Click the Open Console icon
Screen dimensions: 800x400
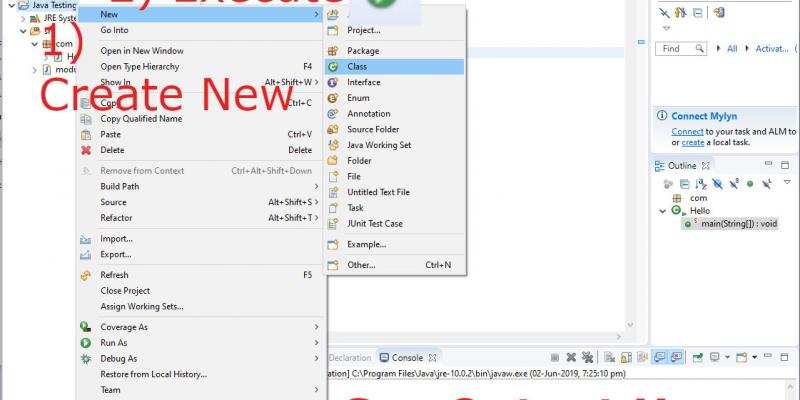click(741, 357)
